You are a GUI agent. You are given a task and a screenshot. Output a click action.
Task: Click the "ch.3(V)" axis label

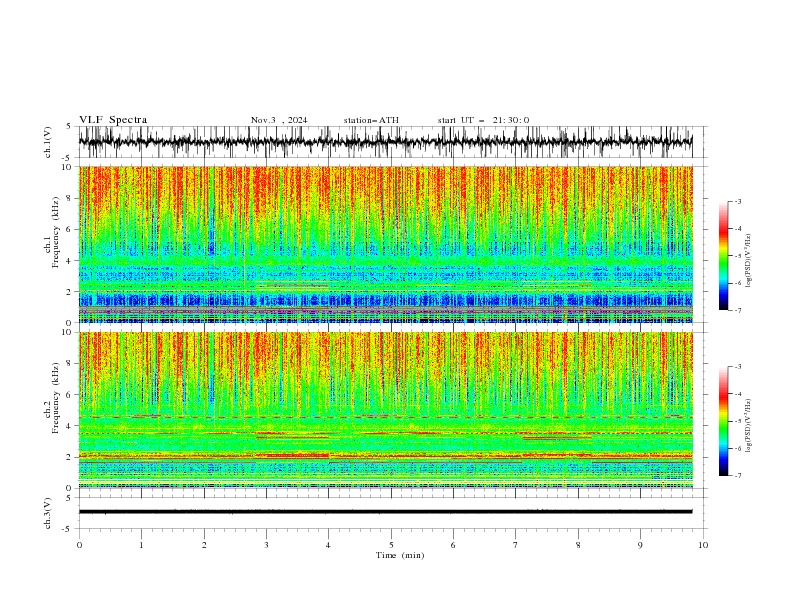(48, 513)
